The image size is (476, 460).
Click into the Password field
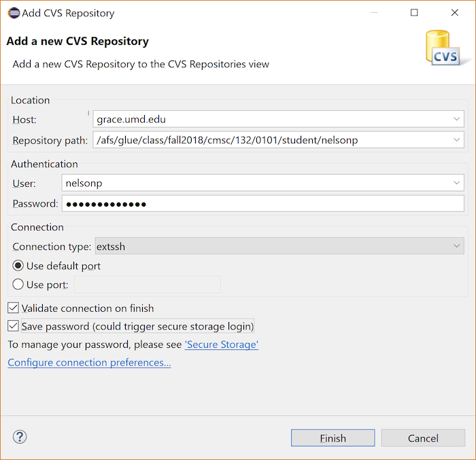(x=262, y=204)
